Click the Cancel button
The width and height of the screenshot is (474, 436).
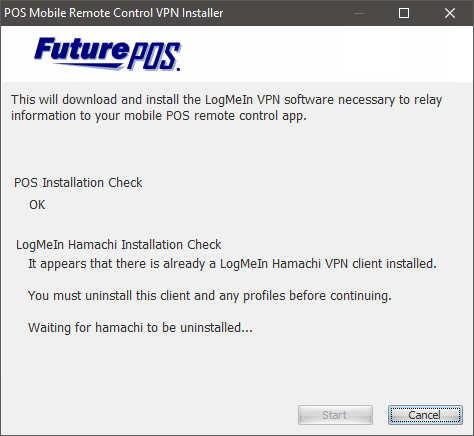[x=425, y=415]
